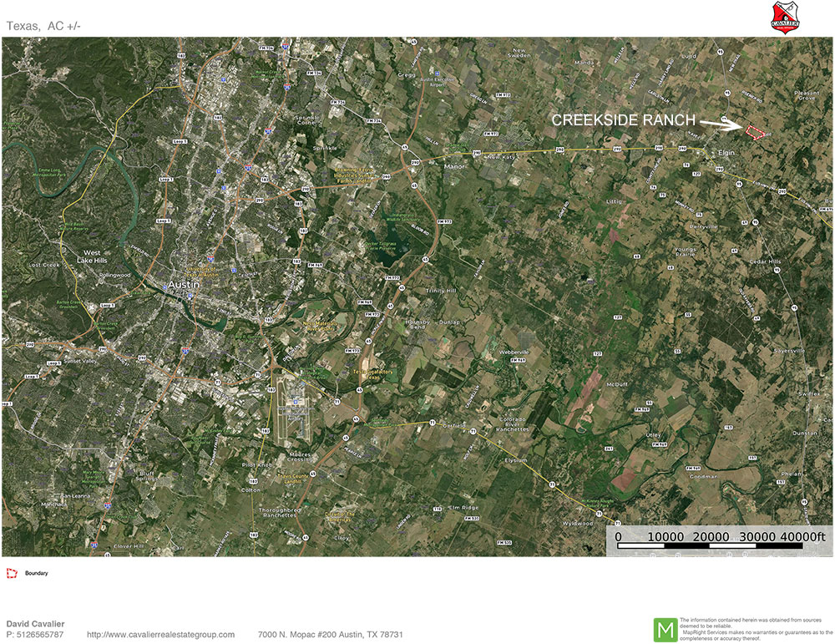Click the Highway 183 shield south of Austin
The height and width of the screenshot is (644, 835).
[271, 388]
